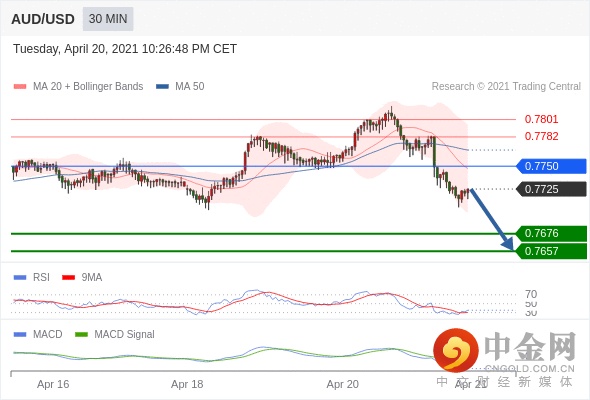Click the 0.7782 resistance level label
The image size is (590, 400).
click(x=541, y=136)
